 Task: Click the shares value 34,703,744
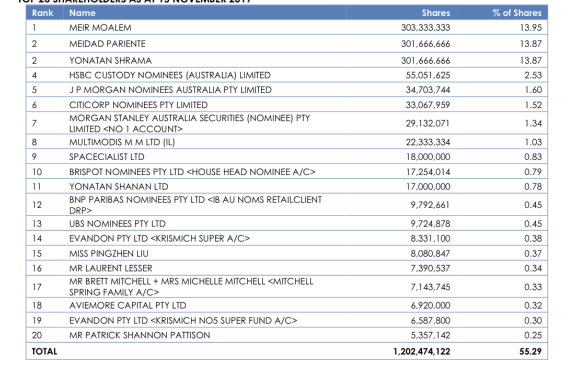tap(428, 90)
